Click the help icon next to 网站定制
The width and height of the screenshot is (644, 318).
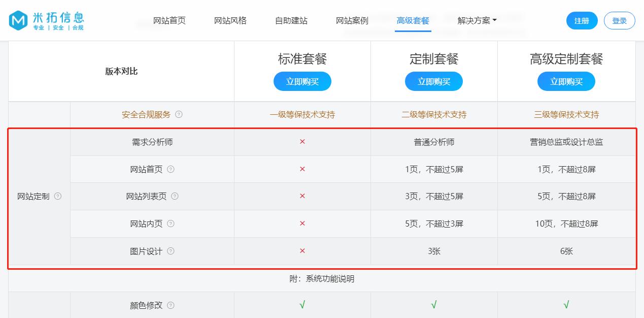[x=58, y=196]
